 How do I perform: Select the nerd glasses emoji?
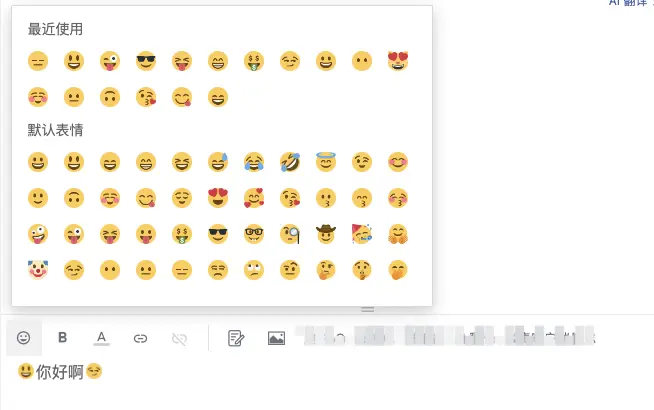click(x=254, y=234)
